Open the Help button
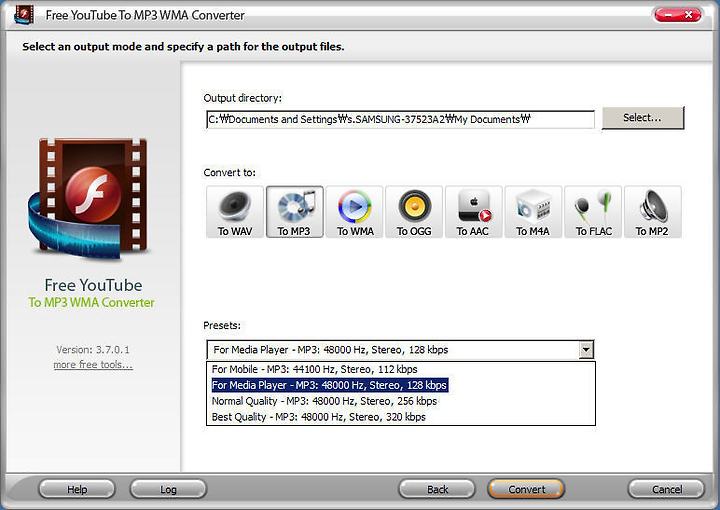The width and height of the screenshot is (720, 510). tap(77, 489)
